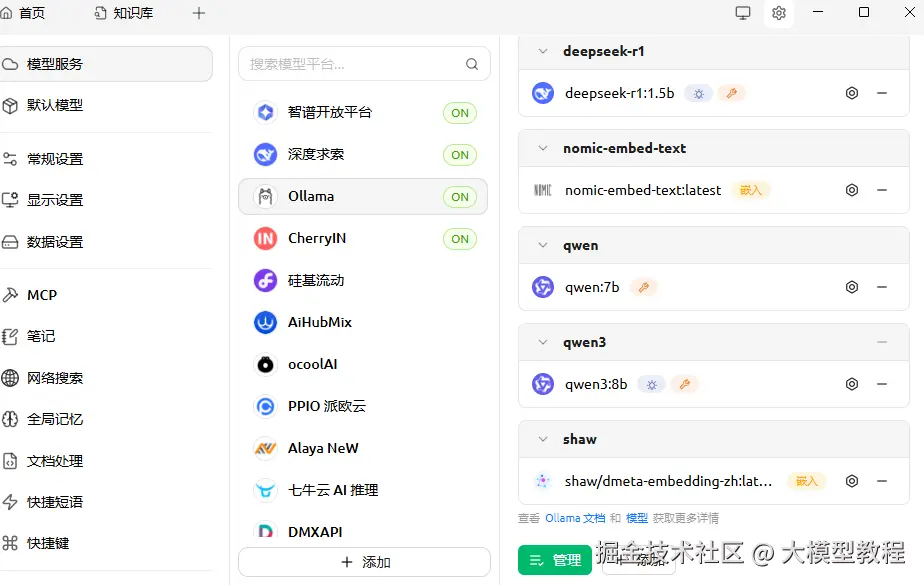This screenshot has width=924, height=585.
Task: Switch to the 知识库 tab
Action: 124,13
